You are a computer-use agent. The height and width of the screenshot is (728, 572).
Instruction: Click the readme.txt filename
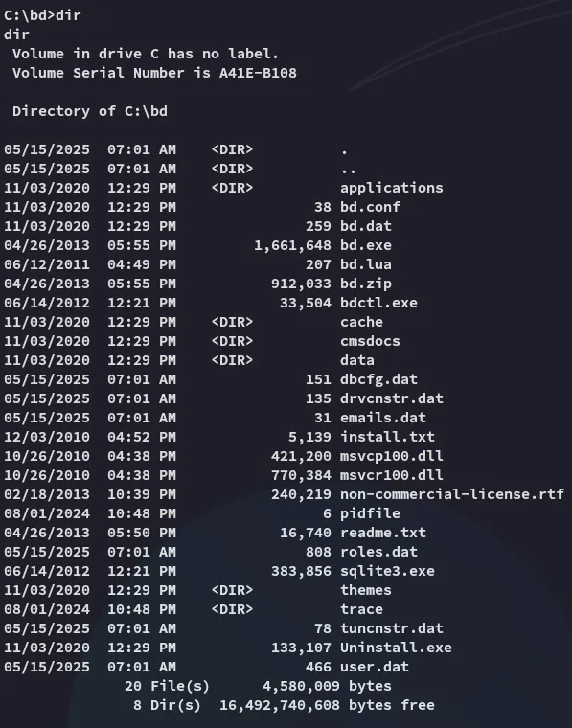[x=383, y=533]
